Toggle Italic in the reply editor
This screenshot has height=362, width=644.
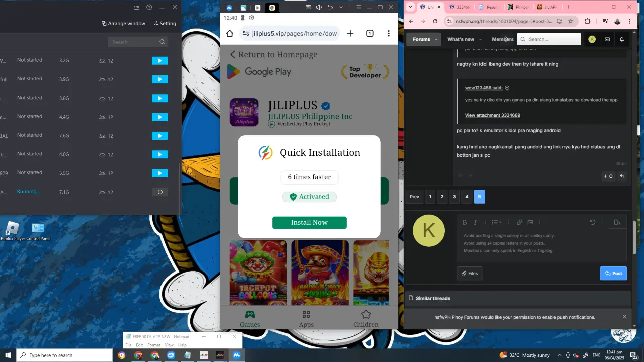coord(475,222)
